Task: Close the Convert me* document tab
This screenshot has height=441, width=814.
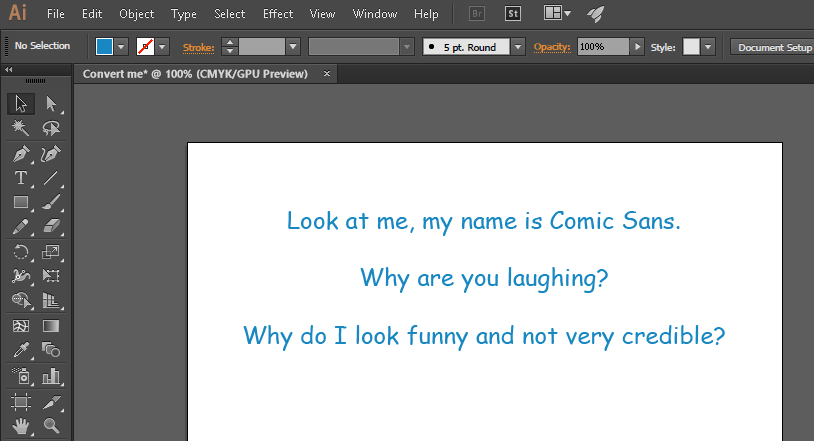Action: (327, 74)
